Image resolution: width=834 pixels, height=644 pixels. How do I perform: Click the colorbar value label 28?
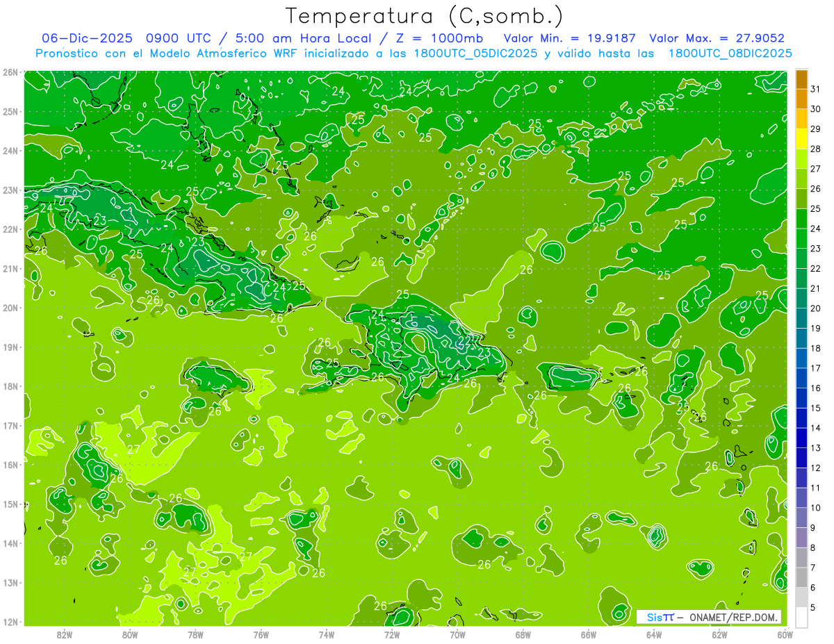[816, 149]
